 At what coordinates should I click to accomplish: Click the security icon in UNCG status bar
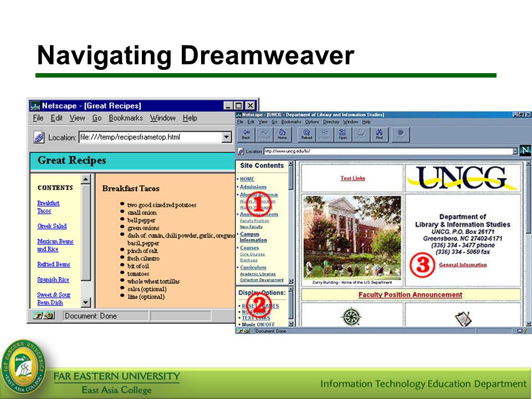[243, 331]
